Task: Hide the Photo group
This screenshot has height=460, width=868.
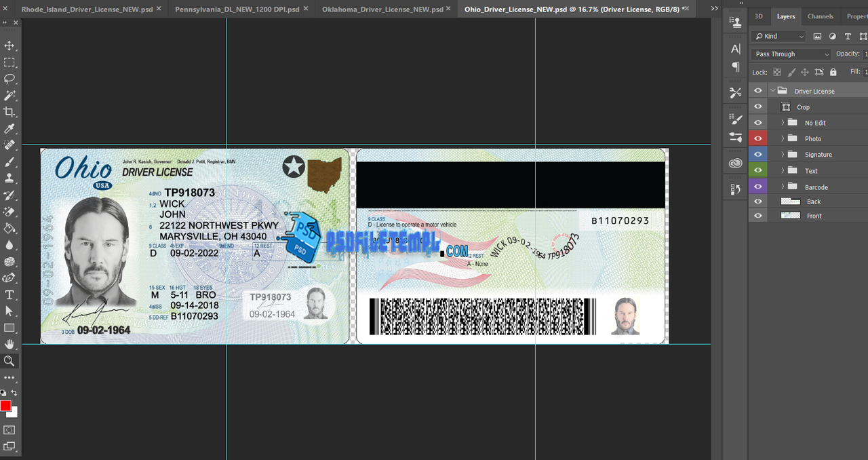Action: 758,138
